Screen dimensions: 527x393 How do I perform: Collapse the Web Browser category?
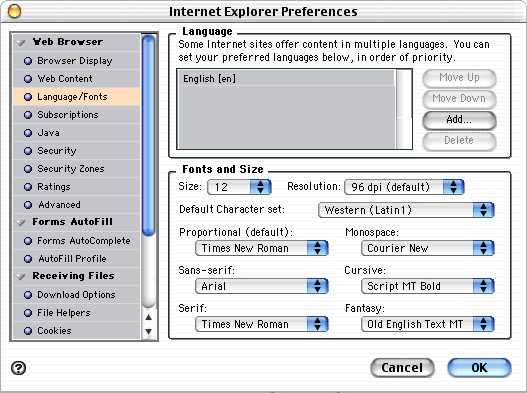(21, 43)
